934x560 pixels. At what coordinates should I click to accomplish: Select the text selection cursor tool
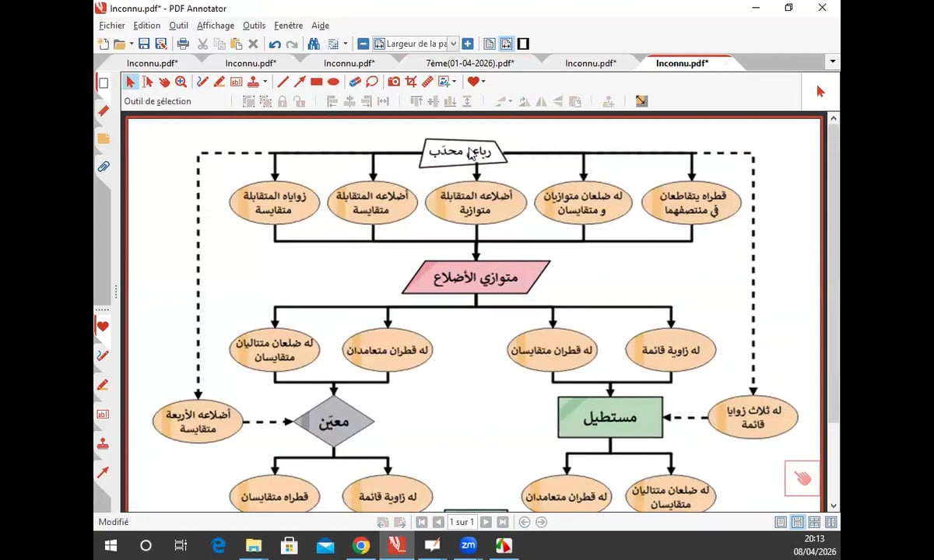(147, 82)
